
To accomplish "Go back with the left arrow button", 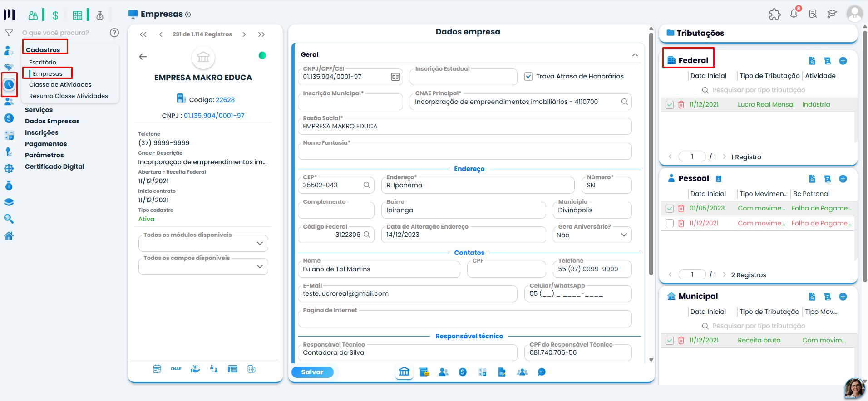I will 143,57.
